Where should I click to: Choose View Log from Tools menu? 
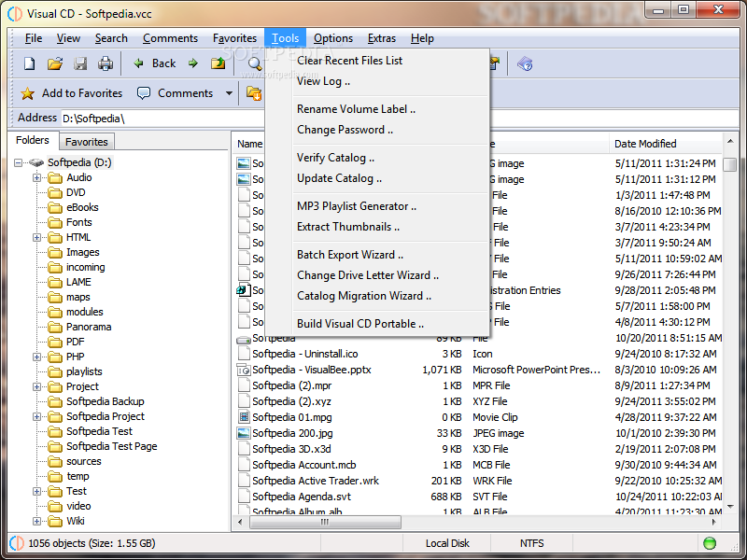pyautogui.click(x=323, y=81)
